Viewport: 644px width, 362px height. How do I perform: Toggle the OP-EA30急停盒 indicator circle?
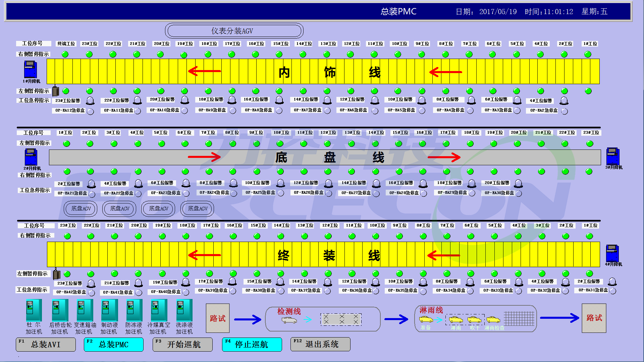[x=519, y=193]
